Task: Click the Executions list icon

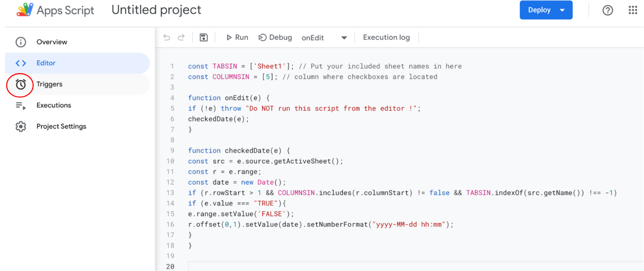Action: point(21,106)
